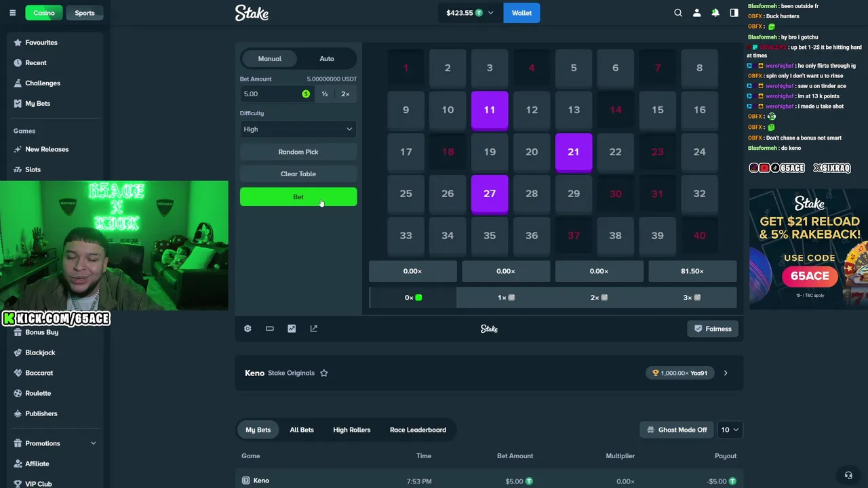
Task: Toggle Ghost Mode Off button
Action: tap(677, 430)
